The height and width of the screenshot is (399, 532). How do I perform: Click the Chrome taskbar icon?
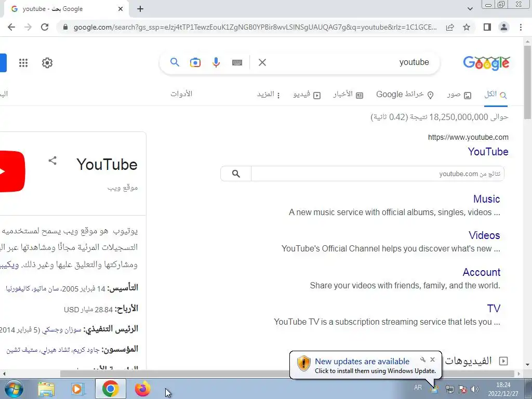[x=110, y=389]
